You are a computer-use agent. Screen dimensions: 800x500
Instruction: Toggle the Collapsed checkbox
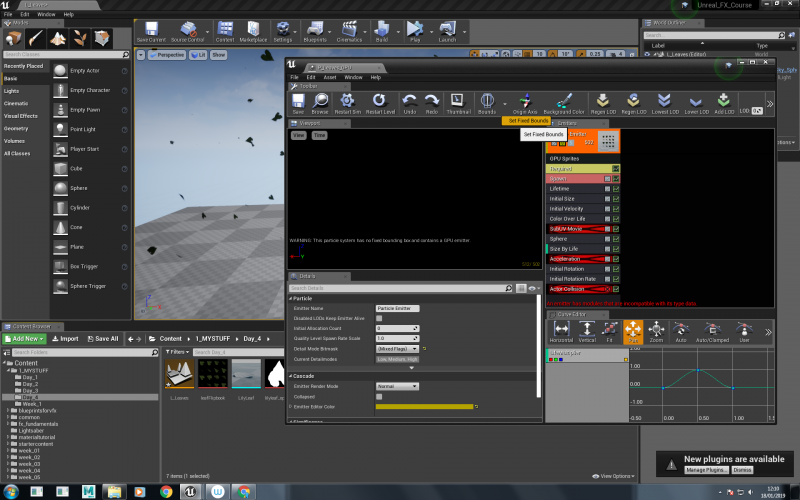pyautogui.click(x=379, y=396)
